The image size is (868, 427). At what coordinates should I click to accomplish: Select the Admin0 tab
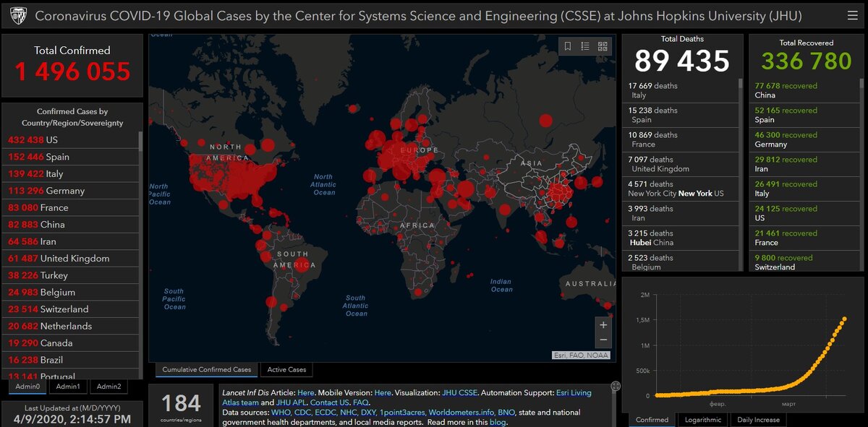[x=27, y=387]
